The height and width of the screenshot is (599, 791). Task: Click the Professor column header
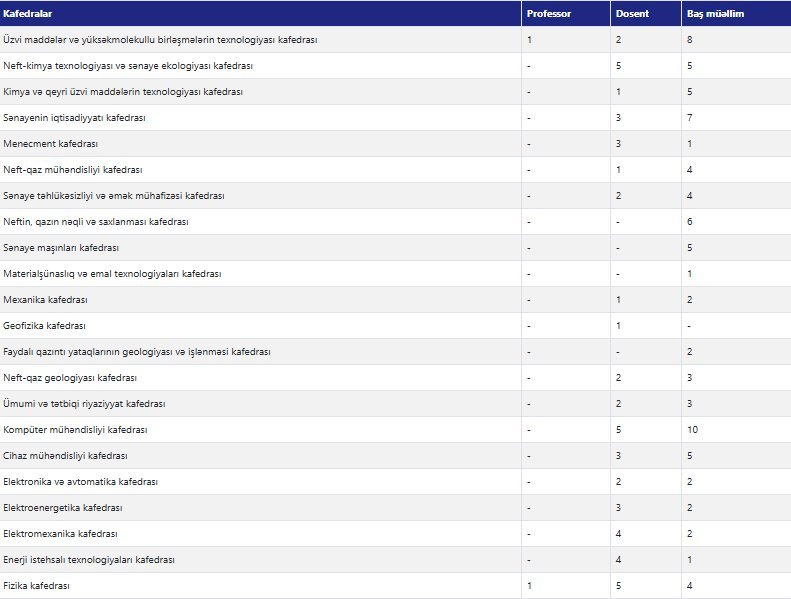point(549,14)
